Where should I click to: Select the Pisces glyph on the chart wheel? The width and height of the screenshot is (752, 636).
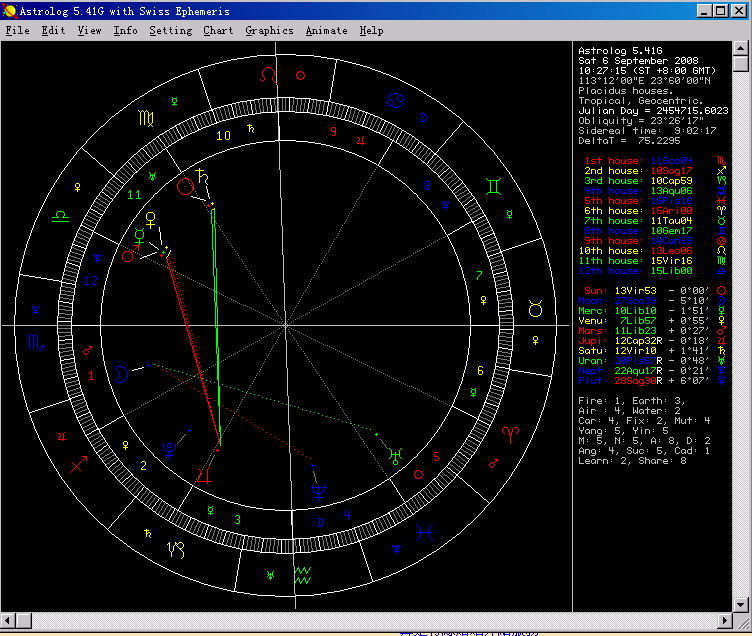click(x=424, y=533)
